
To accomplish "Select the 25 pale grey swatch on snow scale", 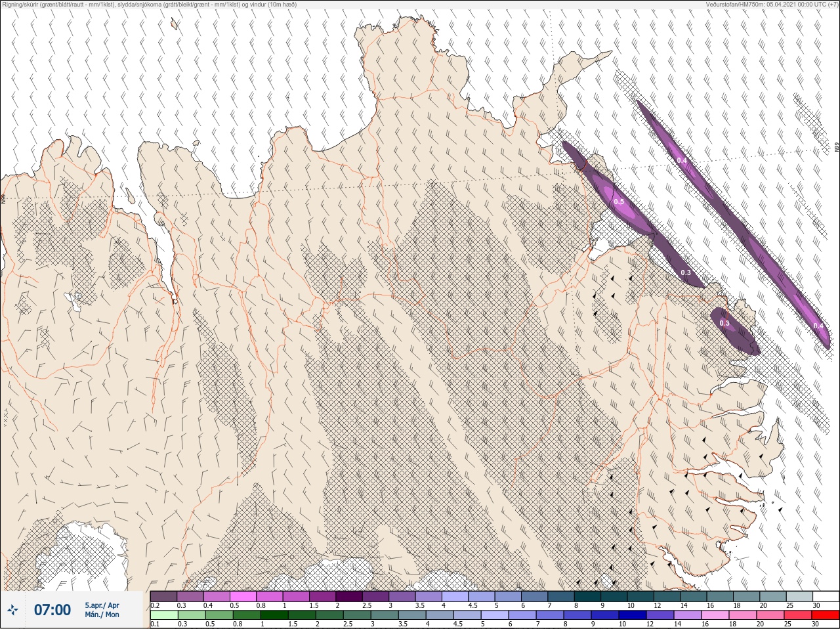I will click(799, 596).
